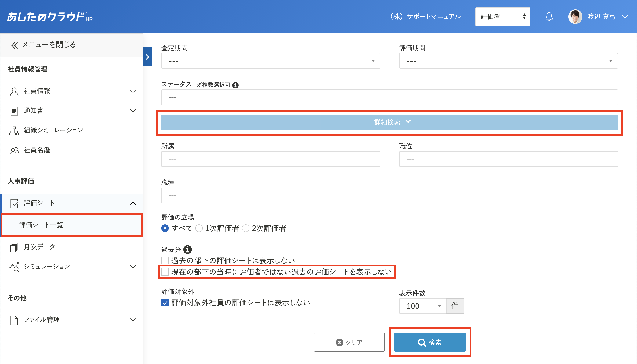Click the 職位 input field
The height and width of the screenshot is (364, 637).
[508, 159]
